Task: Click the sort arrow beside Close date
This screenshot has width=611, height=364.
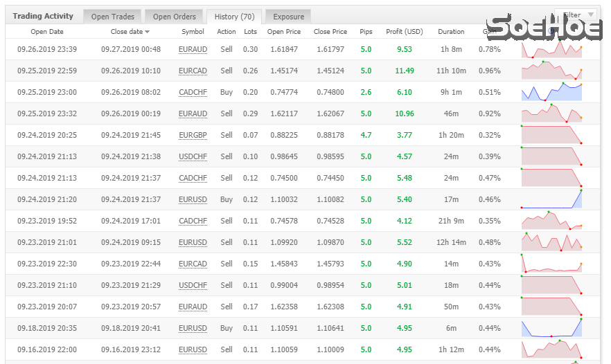Action: coord(147,32)
